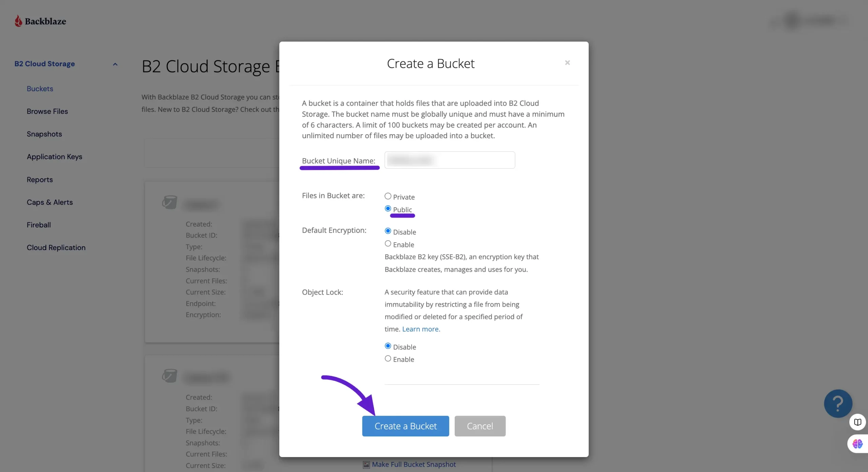This screenshot has height=472, width=868.
Task: Open the blue help question mark bubble
Action: click(838, 403)
